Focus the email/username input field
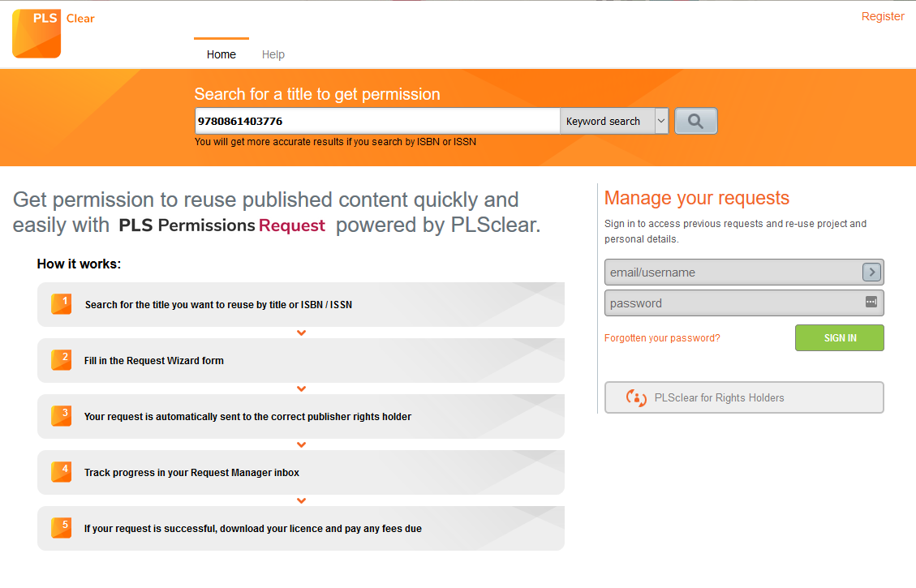This screenshot has height=588, width=916. (x=744, y=273)
